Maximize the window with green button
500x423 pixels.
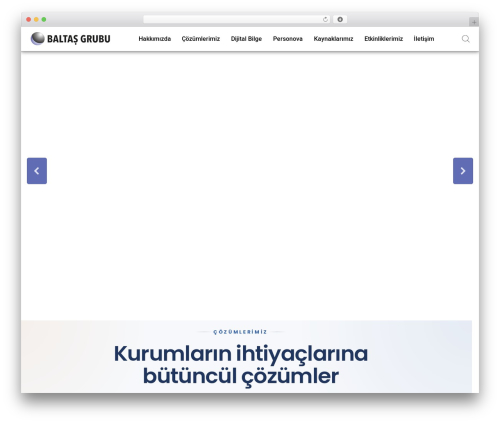pyautogui.click(x=44, y=20)
